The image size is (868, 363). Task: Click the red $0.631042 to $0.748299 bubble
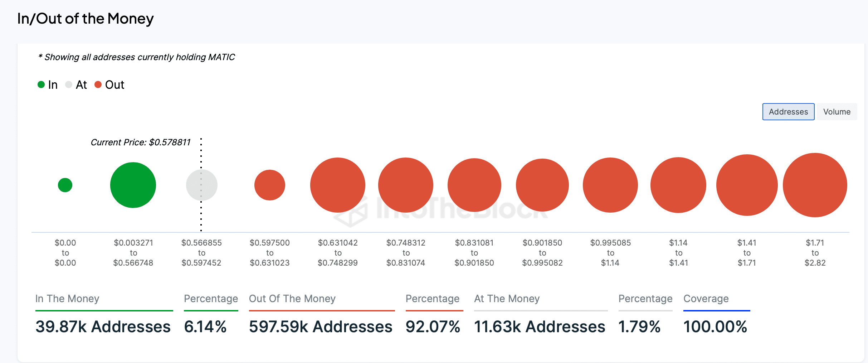click(x=338, y=185)
